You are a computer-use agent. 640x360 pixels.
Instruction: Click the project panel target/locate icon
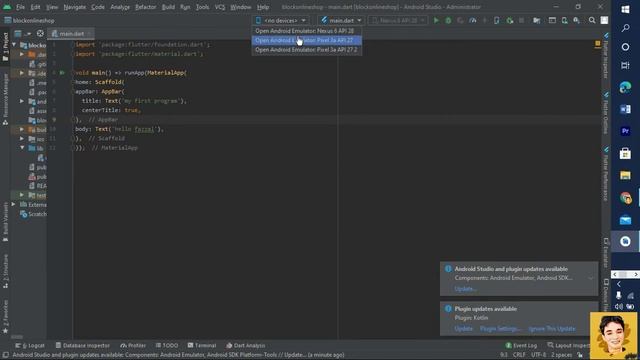point(40,33)
